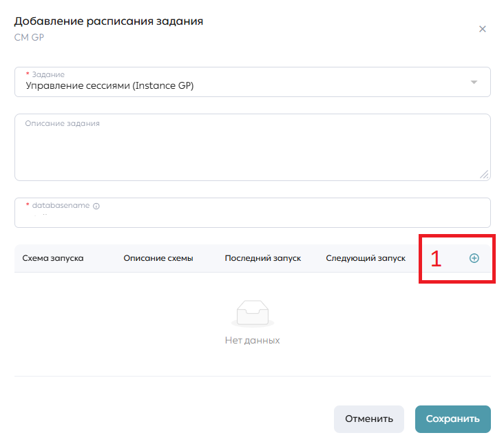Click the databasename field label

pyautogui.click(x=61, y=205)
